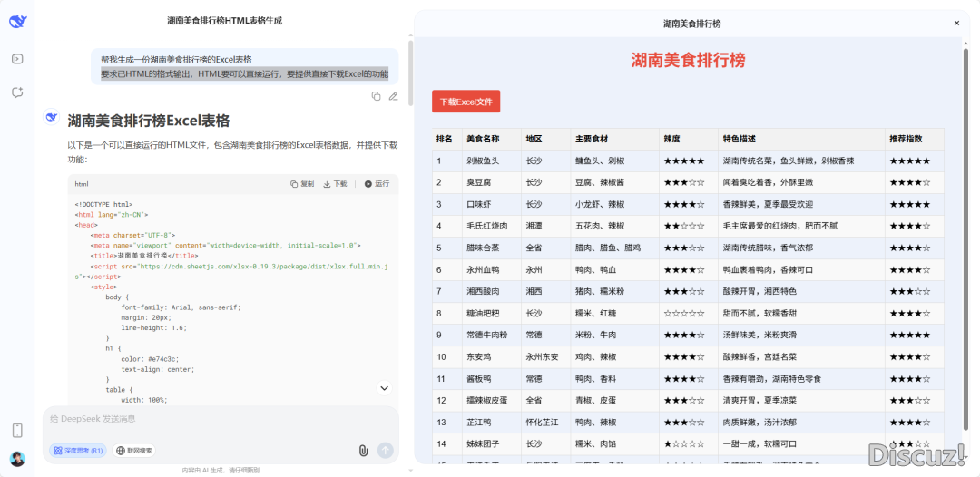Click 毛主席最爱的红烧肉，肥而不腻 description
This screenshot has width=980, height=477.
click(x=801, y=226)
